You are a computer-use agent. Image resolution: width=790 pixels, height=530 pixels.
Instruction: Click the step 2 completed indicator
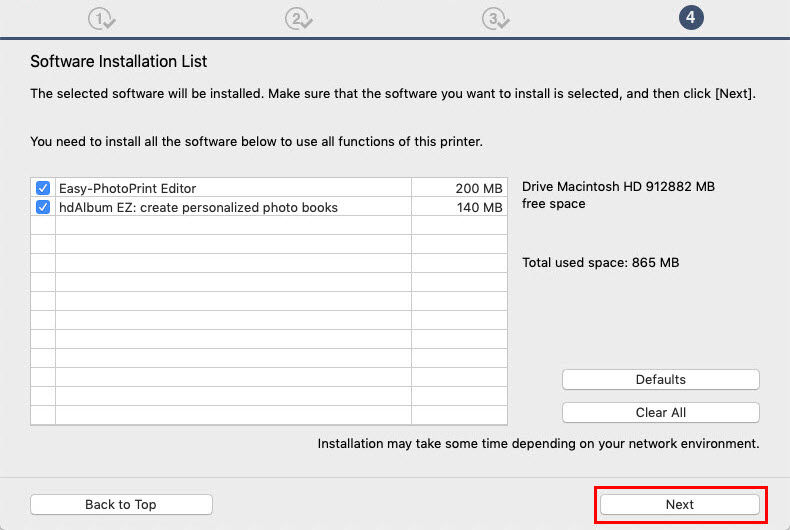[298, 19]
